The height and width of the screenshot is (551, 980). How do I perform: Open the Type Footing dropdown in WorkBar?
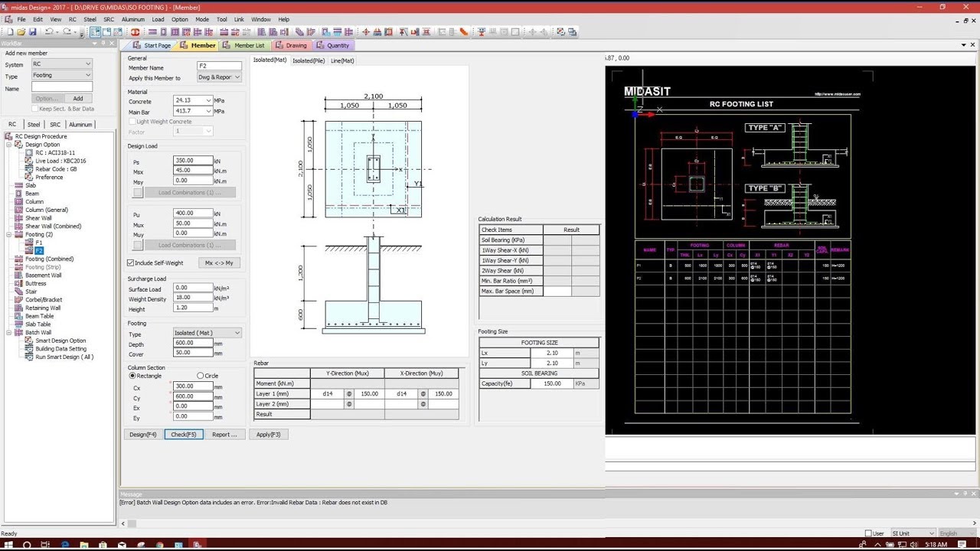[x=61, y=76]
